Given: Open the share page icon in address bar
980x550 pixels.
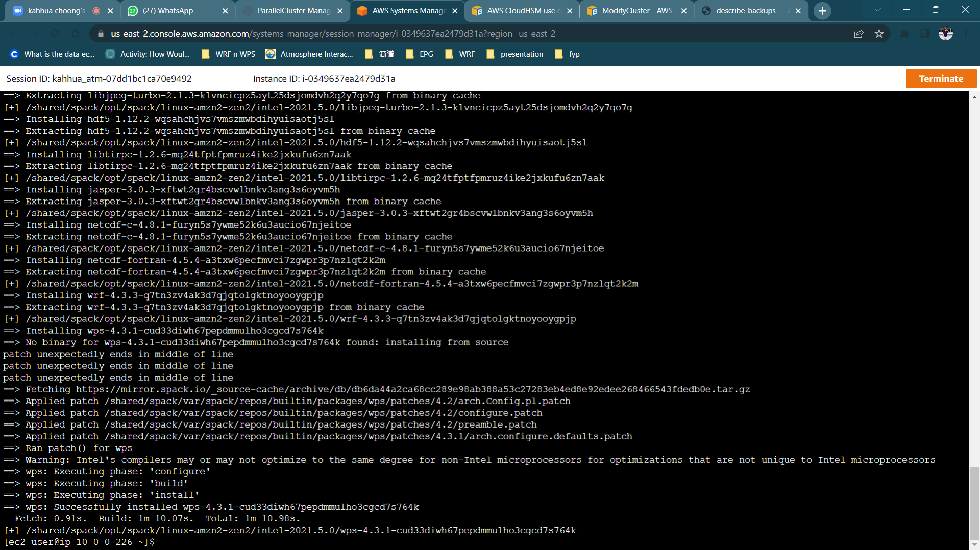Looking at the screenshot, I should pyautogui.click(x=859, y=34).
